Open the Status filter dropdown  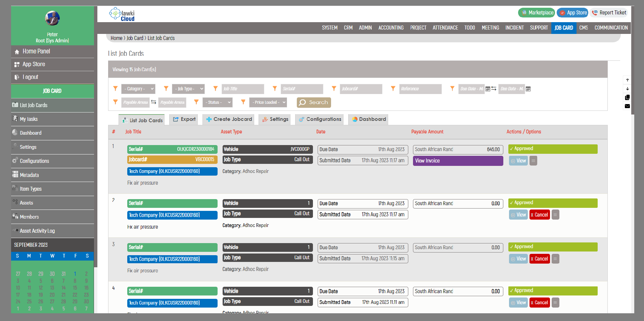[x=217, y=102]
